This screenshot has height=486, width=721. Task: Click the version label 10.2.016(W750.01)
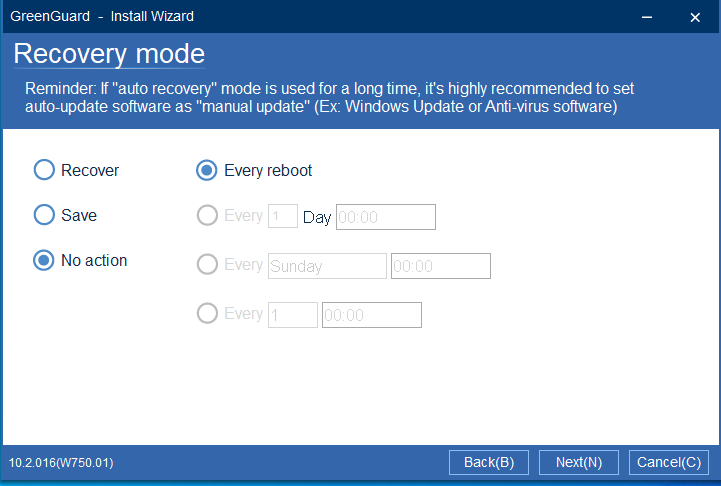coord(61,463)
